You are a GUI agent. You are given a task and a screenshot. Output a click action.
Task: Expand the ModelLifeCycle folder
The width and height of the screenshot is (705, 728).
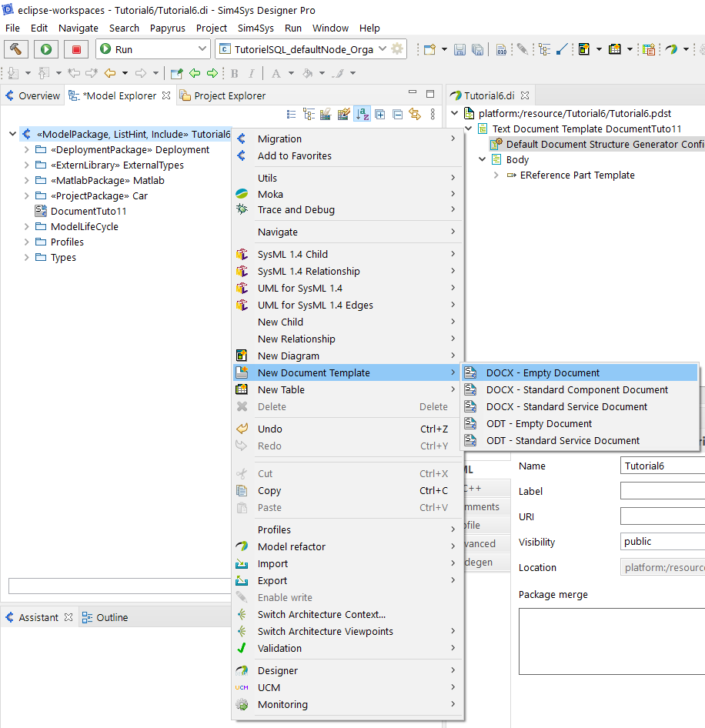pyautogui.click(x=26, y=226)
